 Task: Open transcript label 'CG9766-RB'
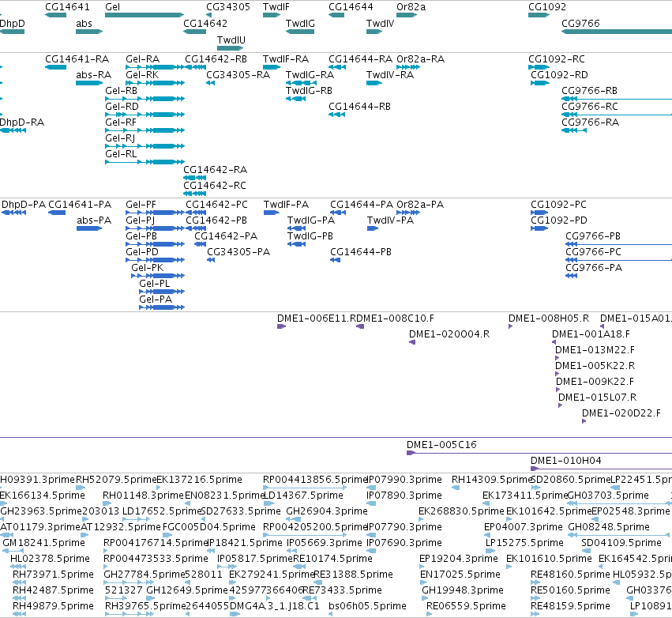click(590, 91)
